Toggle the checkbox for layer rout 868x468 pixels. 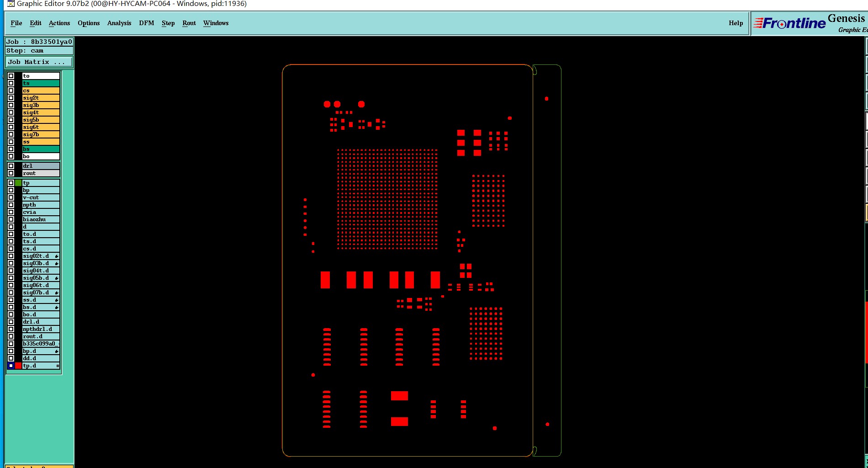[11, 173]
